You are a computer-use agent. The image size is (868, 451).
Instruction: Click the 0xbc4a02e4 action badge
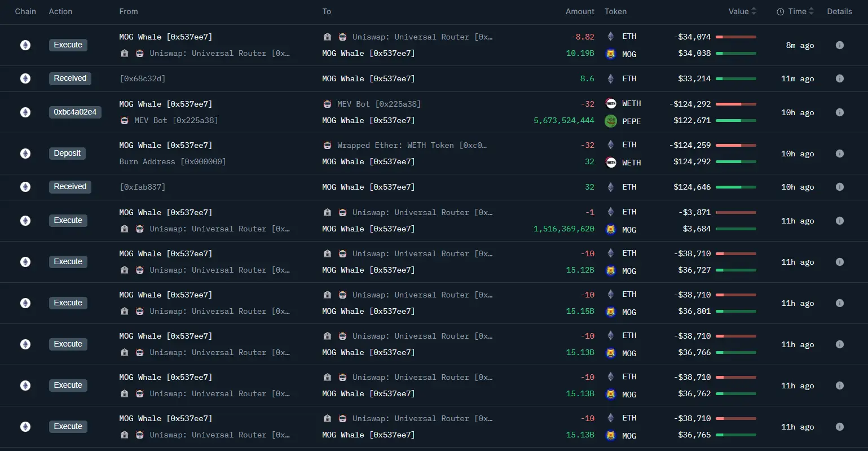pyautogui.click(x=75, y=112)
